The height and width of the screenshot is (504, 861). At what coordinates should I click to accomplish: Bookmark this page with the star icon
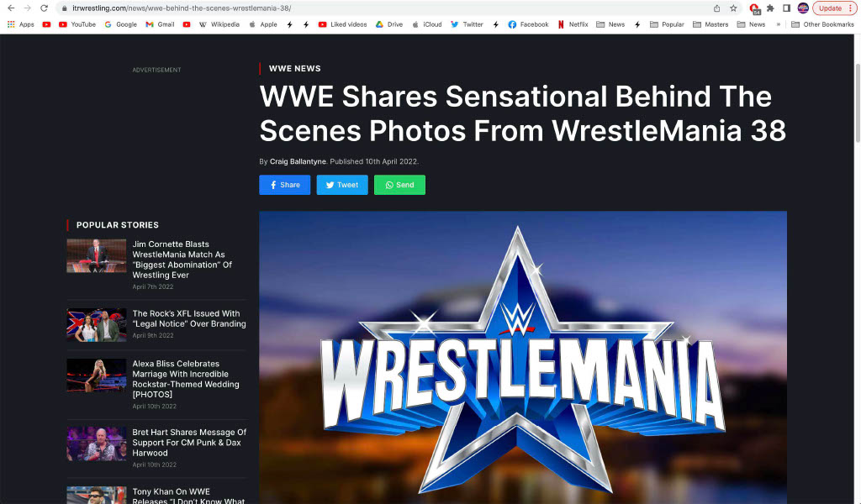733,8
